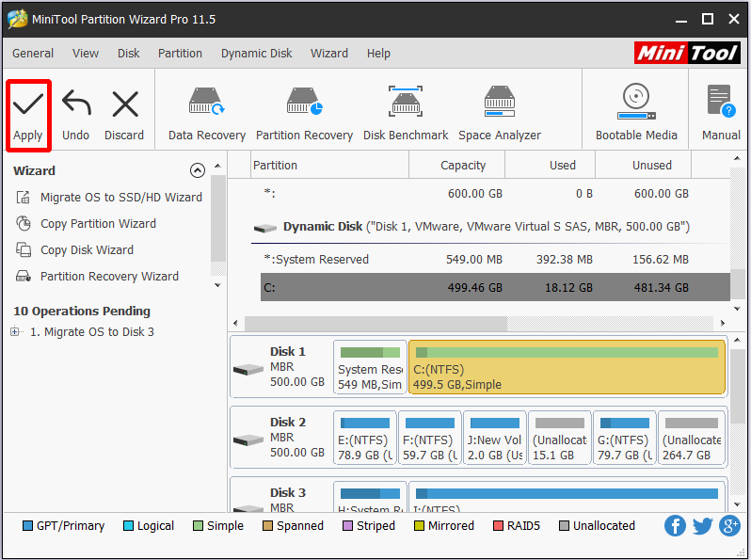Open the Bootable Media builder
751x560 pixels.
click(636, 114)
